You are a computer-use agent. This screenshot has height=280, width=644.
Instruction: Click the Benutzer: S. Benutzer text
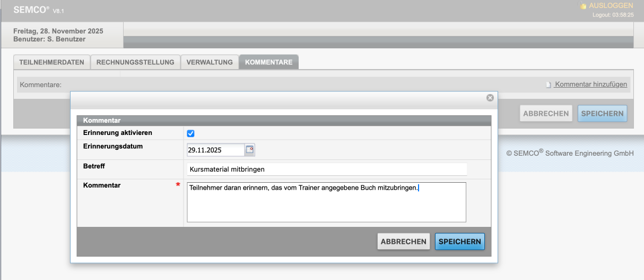point(49,39)
